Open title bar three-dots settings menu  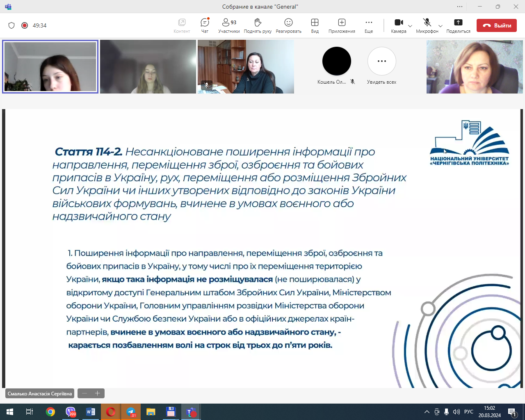(460, 7)
